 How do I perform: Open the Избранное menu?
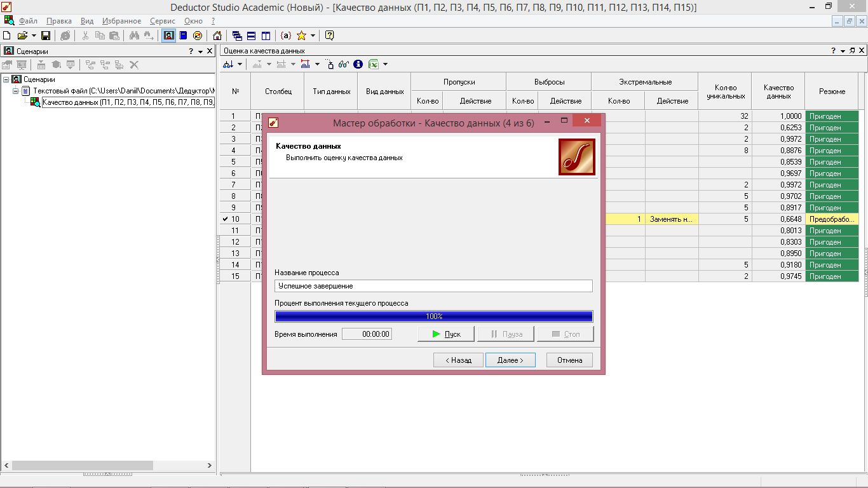coord(121,21)
